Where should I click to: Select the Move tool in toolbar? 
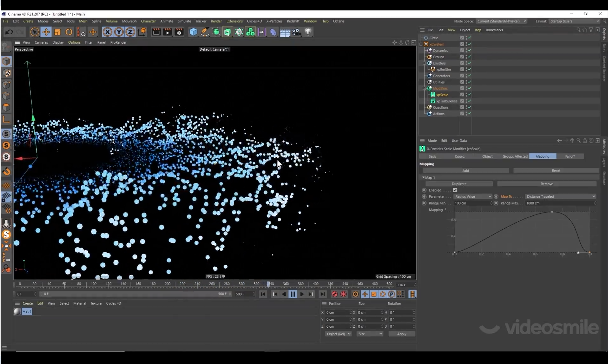click(46, 32)
